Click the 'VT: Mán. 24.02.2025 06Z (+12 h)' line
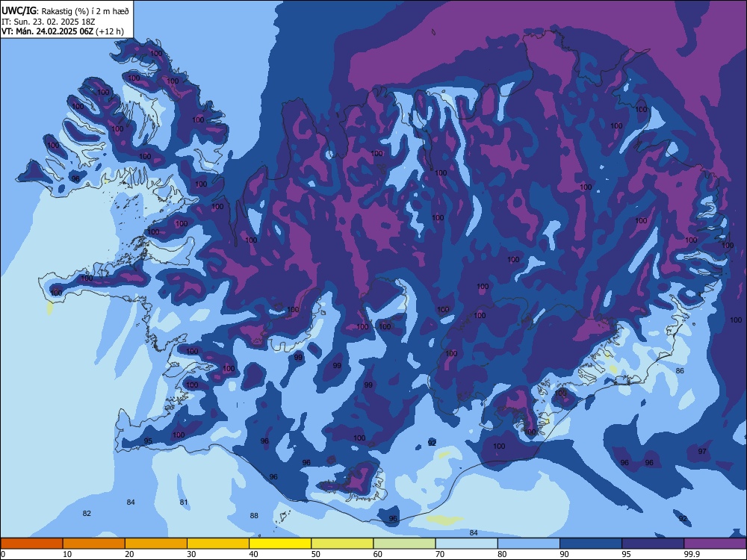747x560 pixels. point(63,31)
